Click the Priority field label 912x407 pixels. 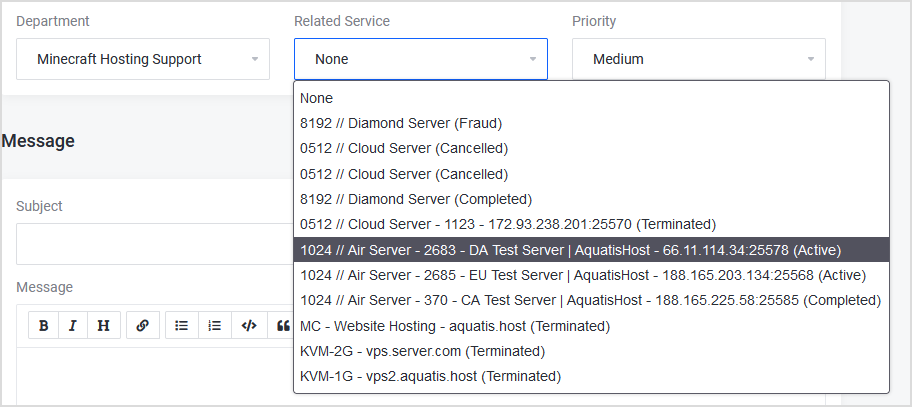594,21
